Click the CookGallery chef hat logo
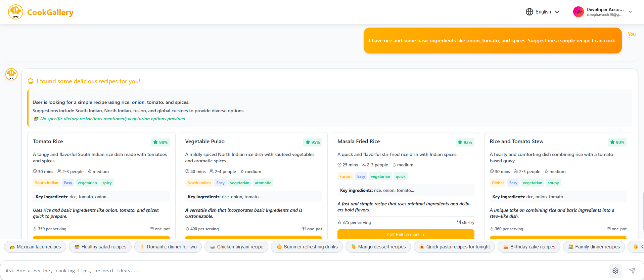The height and width of the screenshot is (280, 644). click(x=15, y=12)
